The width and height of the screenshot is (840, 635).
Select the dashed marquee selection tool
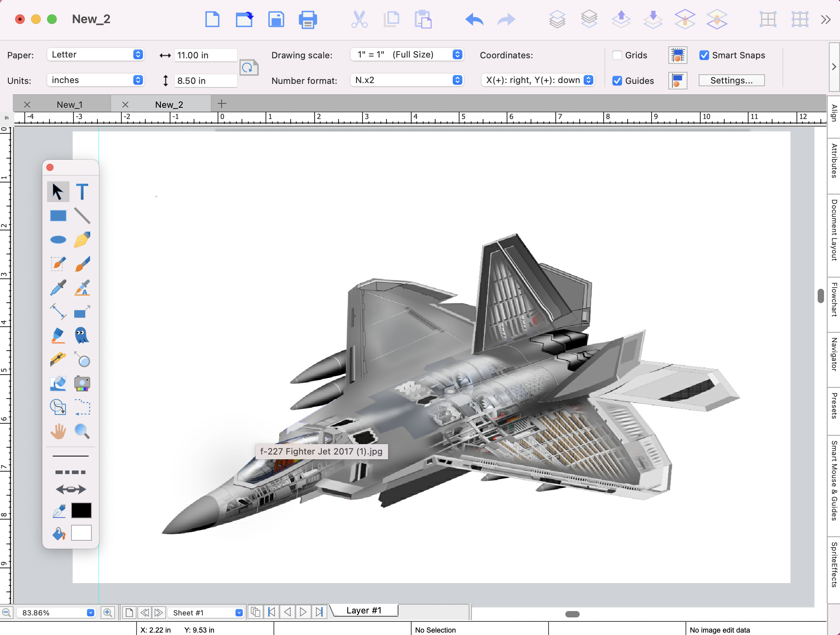point(82,407)
